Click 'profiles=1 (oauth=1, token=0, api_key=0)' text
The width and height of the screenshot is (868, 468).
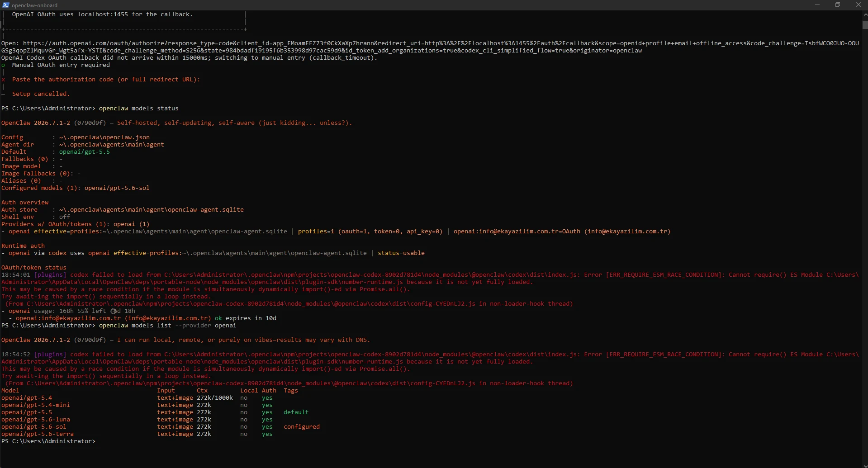coord(370,232)
